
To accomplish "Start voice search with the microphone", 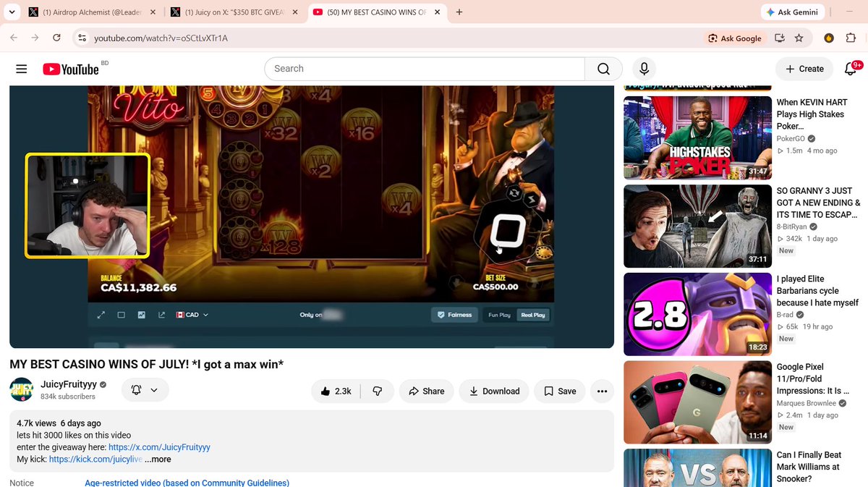I will (644, 69).
